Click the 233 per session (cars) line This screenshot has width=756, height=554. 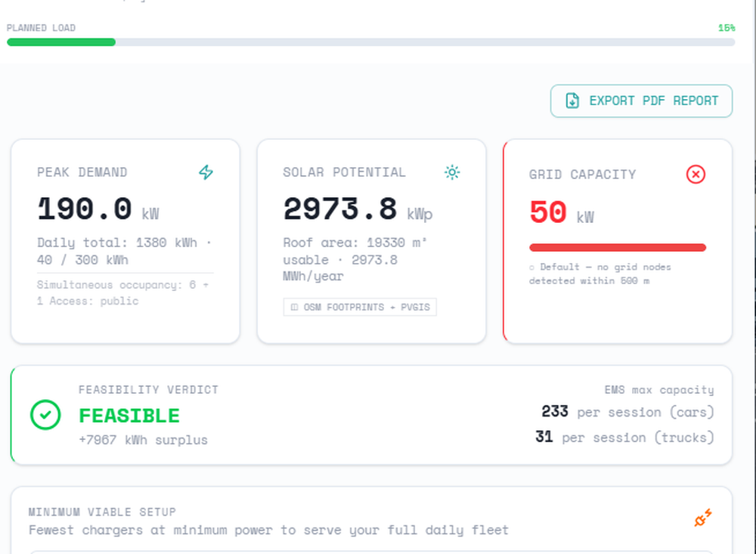627,412
